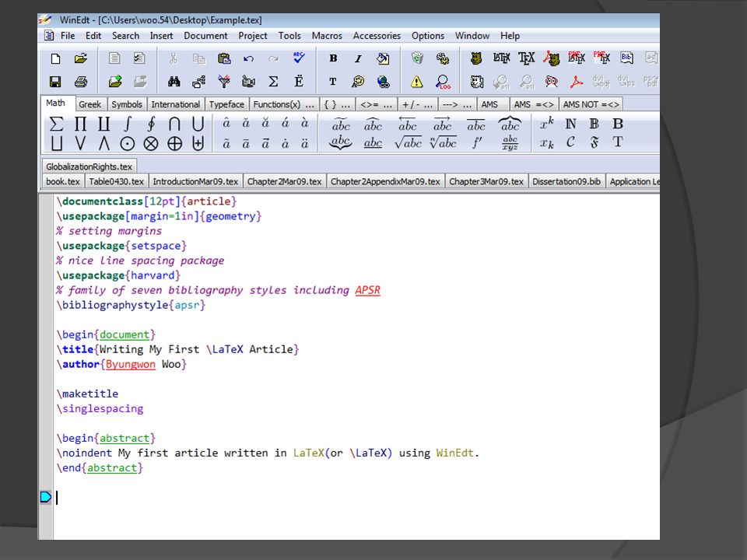Click the Save floppy disk icon
747x560 pixels.
point(56,82)
